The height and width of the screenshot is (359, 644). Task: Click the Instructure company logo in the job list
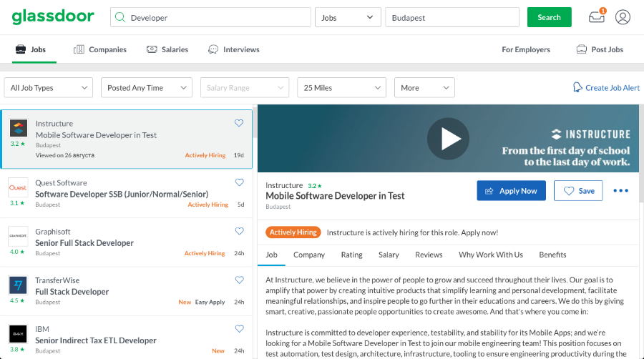[x=19, y=128]
